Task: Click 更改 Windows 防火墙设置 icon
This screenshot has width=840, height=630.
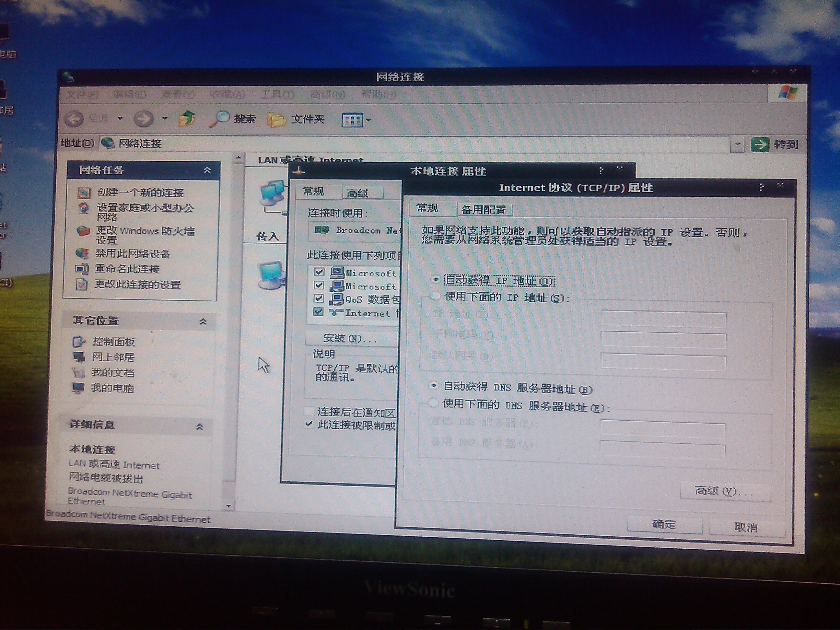Action: (83, 231)
